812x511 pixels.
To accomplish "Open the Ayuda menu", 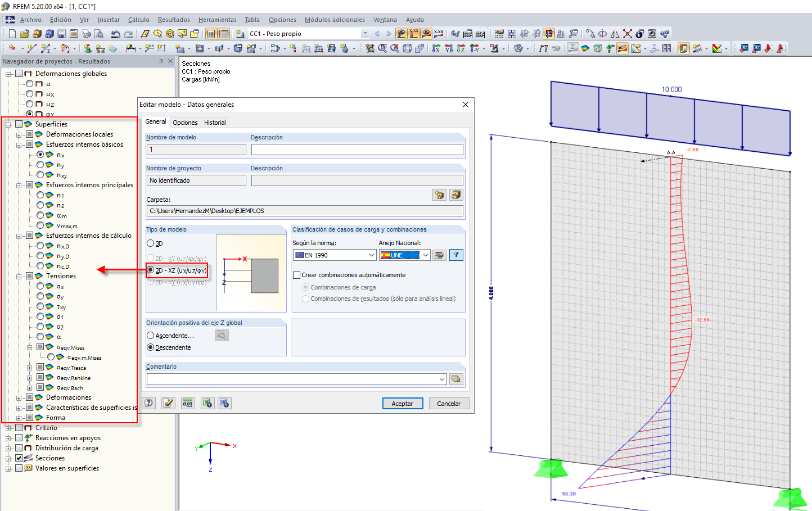I will coord(415,20).
